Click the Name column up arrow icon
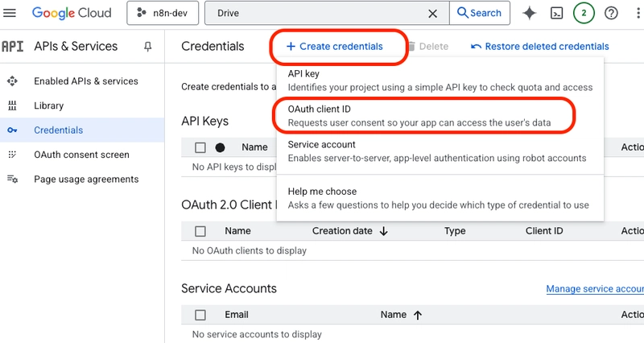The image size is (644, 343). [x=418, y=315]
